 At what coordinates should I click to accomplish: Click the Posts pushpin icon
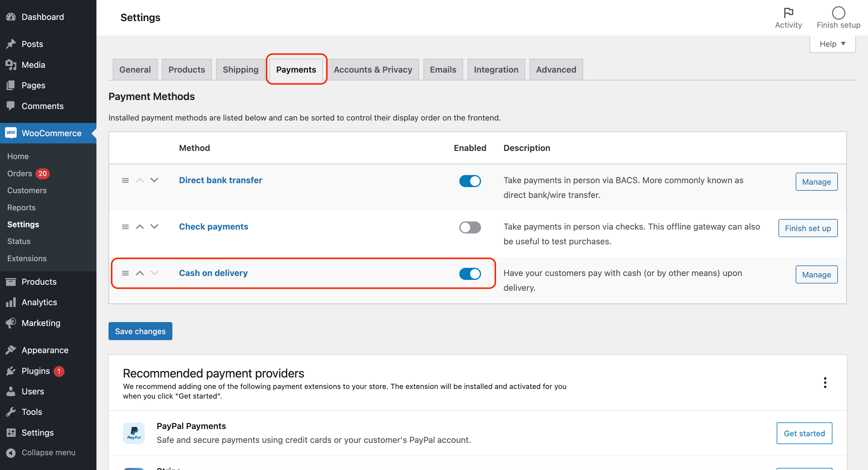11,44
